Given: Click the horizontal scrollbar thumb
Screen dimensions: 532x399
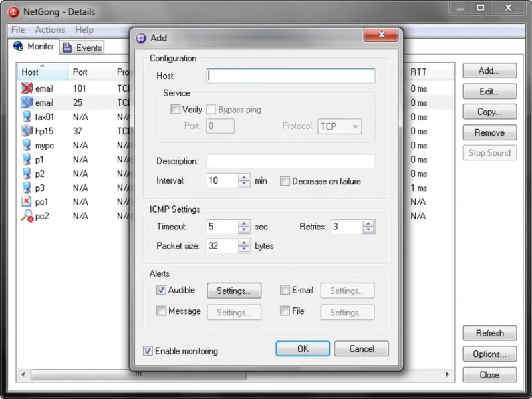Looking at the screenshot, I should point(138,374).
